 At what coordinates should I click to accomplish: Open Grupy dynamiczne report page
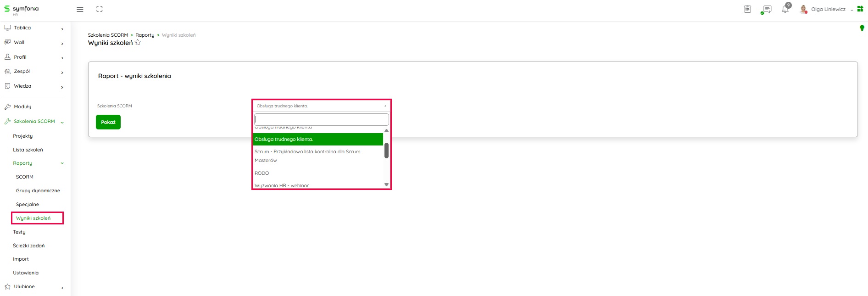tap(38, 191)
